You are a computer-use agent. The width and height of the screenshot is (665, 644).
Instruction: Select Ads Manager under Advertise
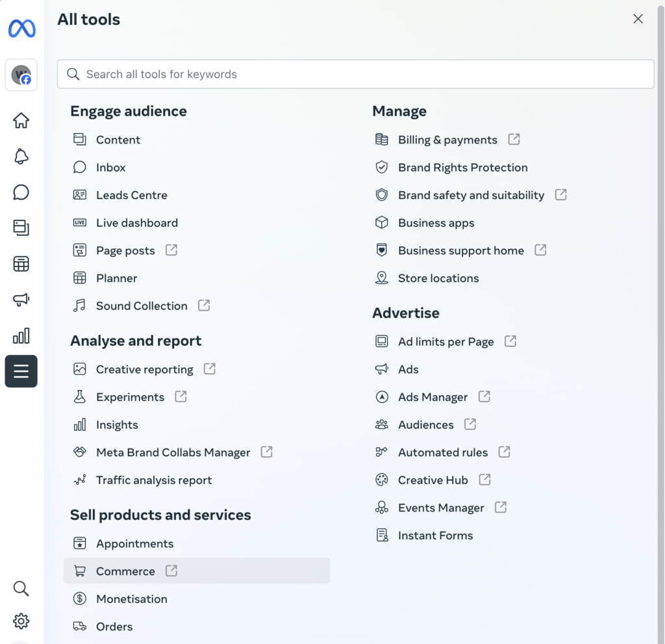click(x=433, y=397)
